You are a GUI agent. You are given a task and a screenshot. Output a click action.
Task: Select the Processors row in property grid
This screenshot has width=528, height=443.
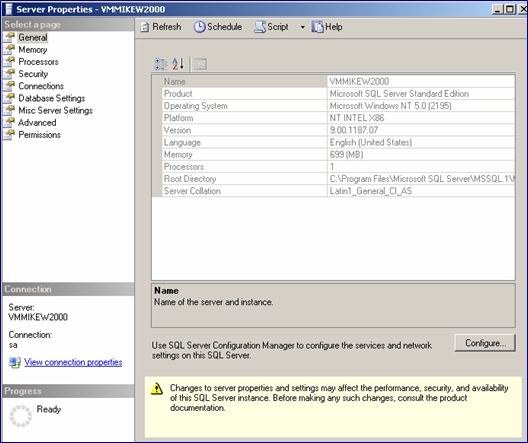[x=338, y=167]
